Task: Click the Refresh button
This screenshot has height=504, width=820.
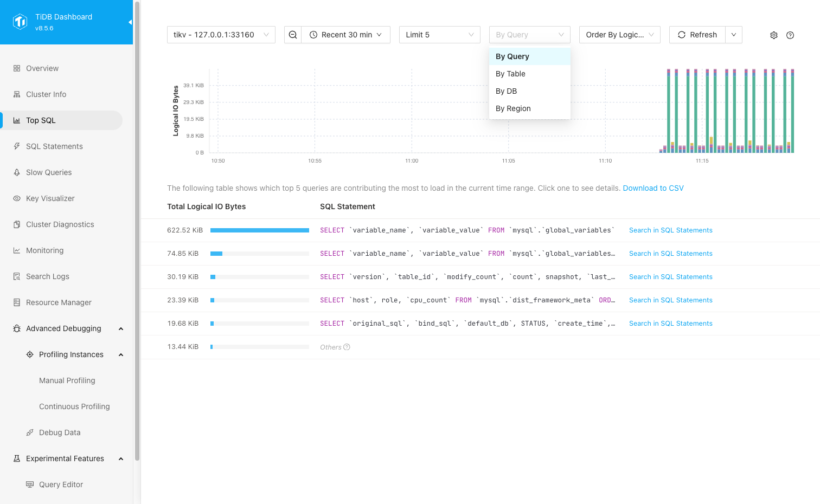Action: pos(697,34)
